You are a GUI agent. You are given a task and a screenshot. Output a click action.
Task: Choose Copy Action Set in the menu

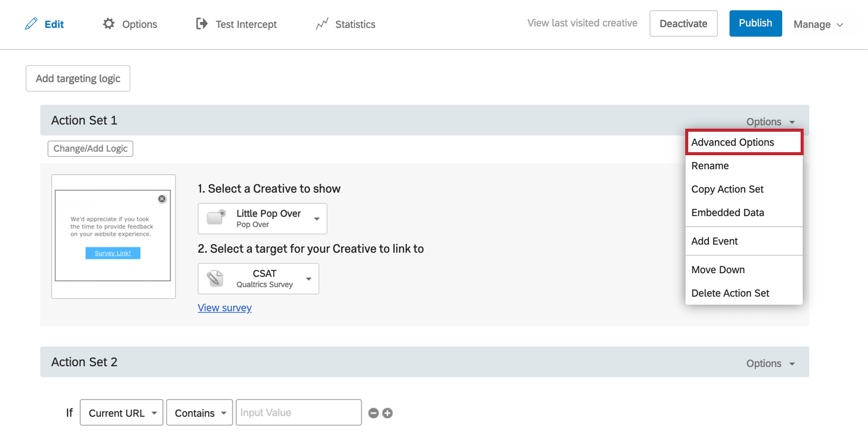[728, 189]
